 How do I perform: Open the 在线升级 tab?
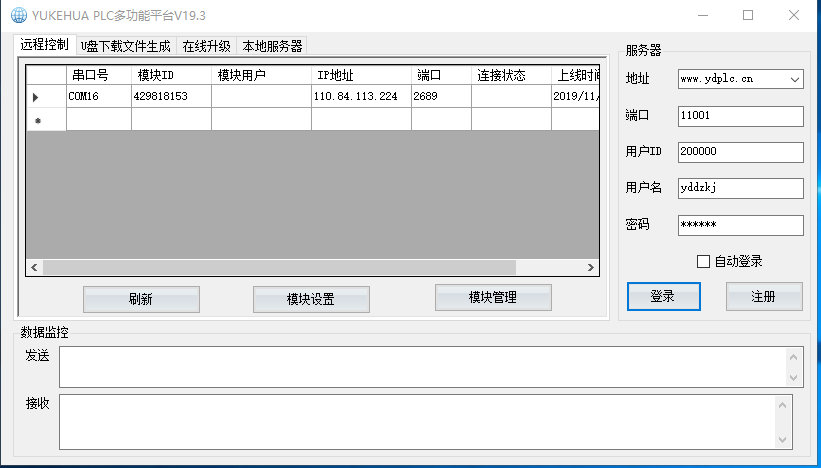tap(206, 46)
